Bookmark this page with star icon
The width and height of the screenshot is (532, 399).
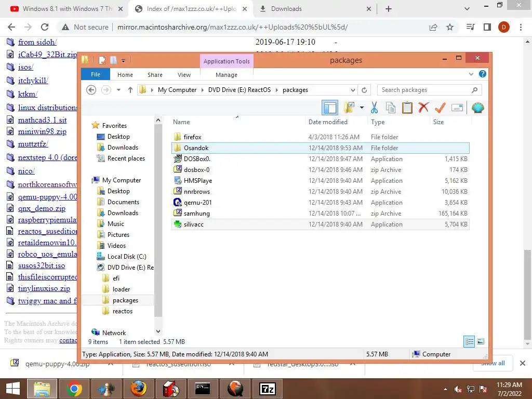450,27
